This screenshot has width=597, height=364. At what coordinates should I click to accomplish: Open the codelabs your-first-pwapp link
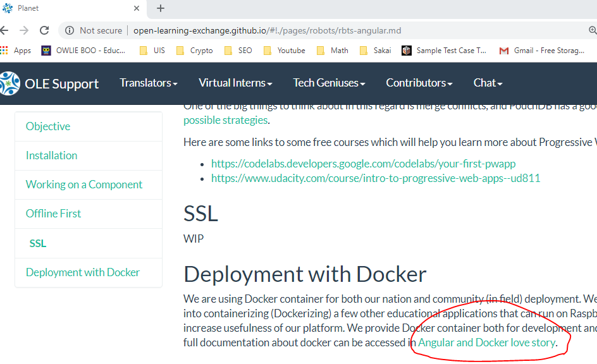[x=363, y=164]
